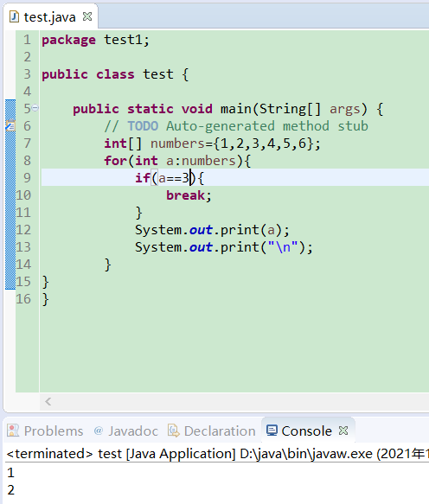Open the Javadoc view tab
The image size is (429, 504).
(x=126, y=431)
